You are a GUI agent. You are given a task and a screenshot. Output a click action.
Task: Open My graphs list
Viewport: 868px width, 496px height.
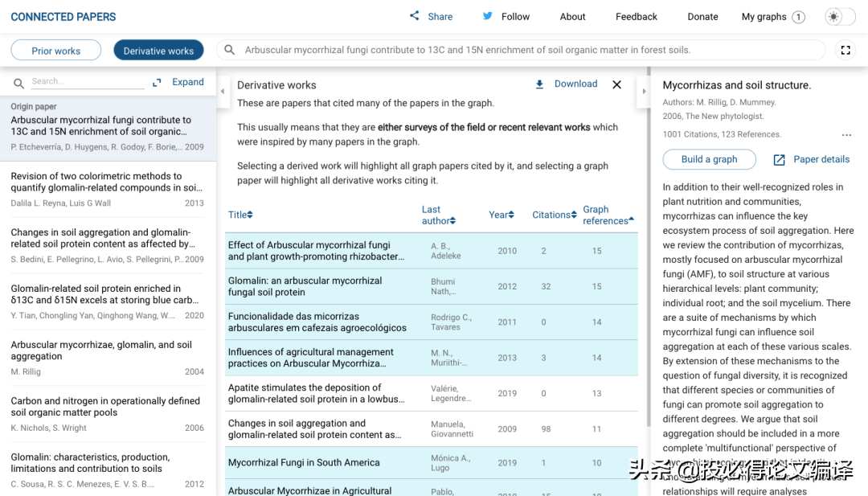click(764, 17)
